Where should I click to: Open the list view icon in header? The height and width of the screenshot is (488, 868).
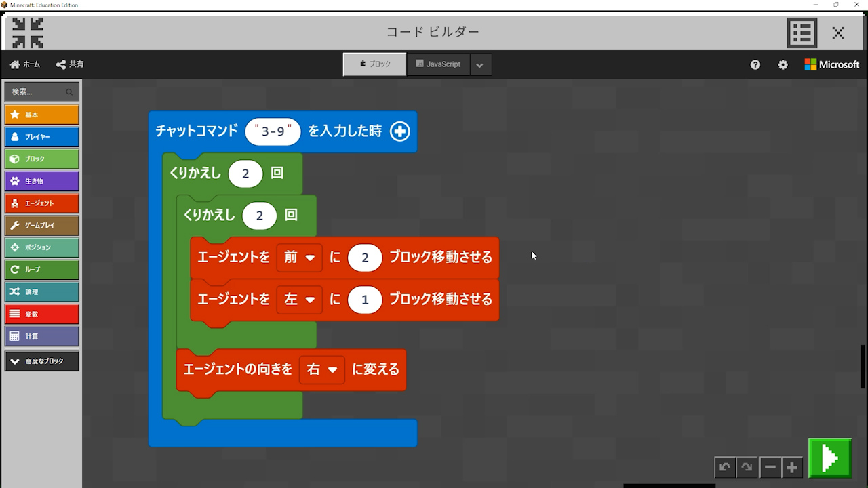click(x=802, y=32)
